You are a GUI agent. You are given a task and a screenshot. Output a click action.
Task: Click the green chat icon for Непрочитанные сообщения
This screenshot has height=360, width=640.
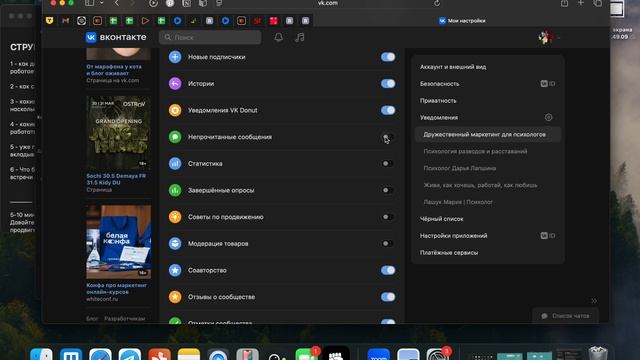click(x=175, y=137)
